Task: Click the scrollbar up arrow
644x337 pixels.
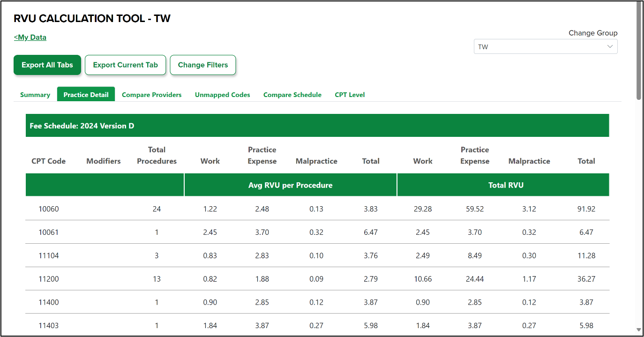Action: pos(639,4)
